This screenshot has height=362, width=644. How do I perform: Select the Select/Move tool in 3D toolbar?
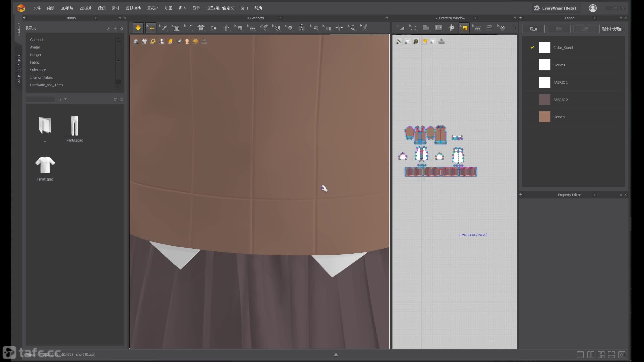click(151, 28)
